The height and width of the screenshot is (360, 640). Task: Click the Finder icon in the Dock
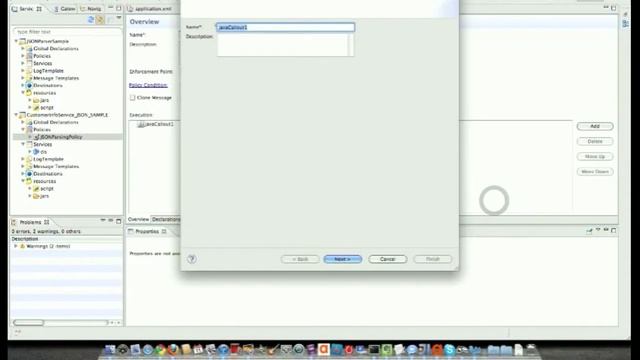point(110,349)
